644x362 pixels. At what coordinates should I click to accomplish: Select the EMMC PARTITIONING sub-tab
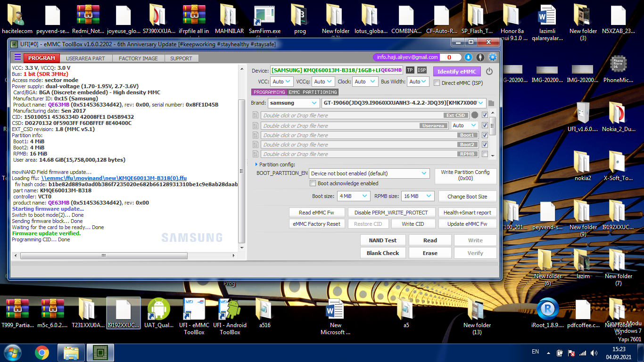313,92
